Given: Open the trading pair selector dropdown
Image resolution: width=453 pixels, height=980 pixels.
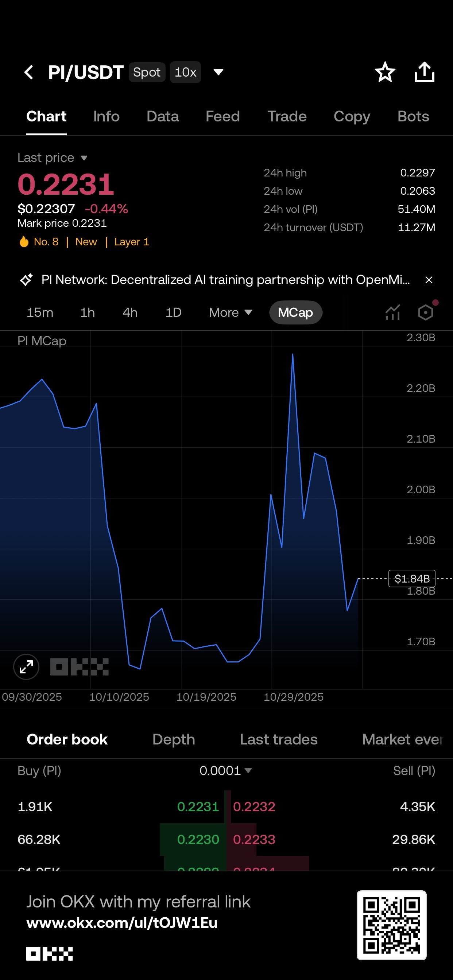Looking at the screenshot, I should [218, 72].
